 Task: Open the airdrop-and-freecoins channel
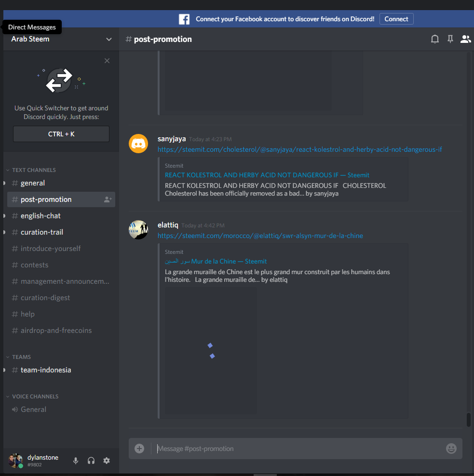(x=61, y=331)
